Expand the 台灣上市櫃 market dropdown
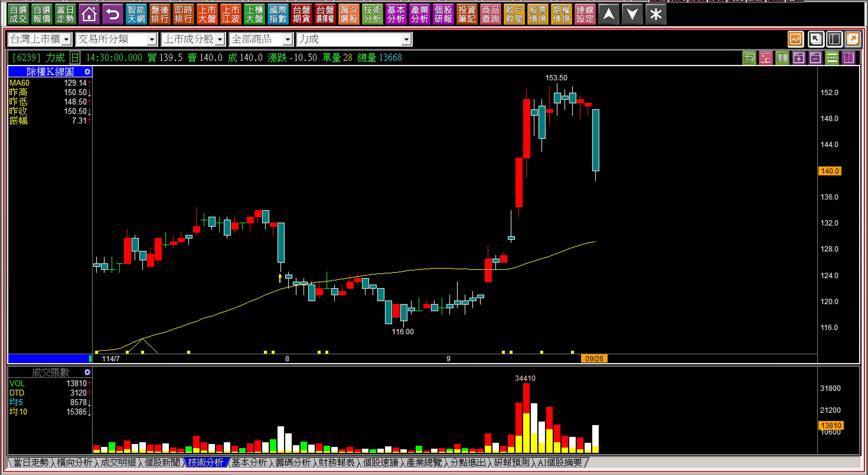 pyautogui.click(x=66, y=40)
